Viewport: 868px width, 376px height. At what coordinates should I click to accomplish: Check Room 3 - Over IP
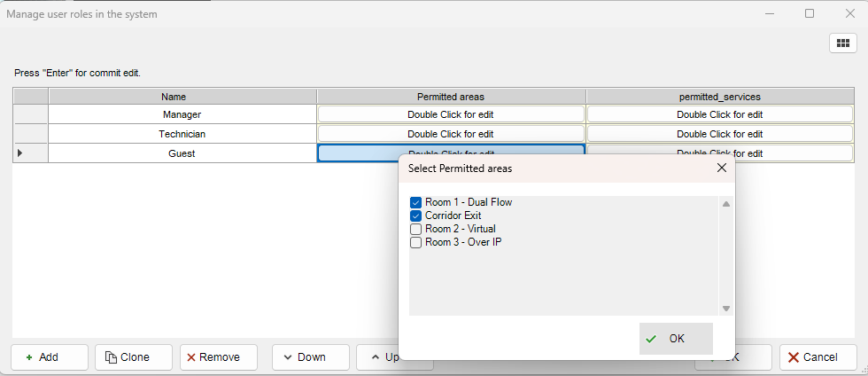point(416,243)
